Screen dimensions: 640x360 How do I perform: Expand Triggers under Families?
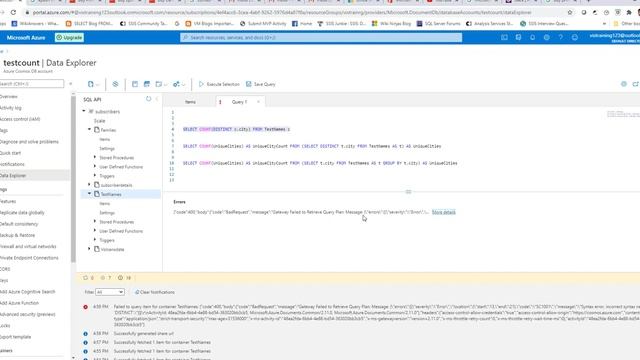[95, 176]
